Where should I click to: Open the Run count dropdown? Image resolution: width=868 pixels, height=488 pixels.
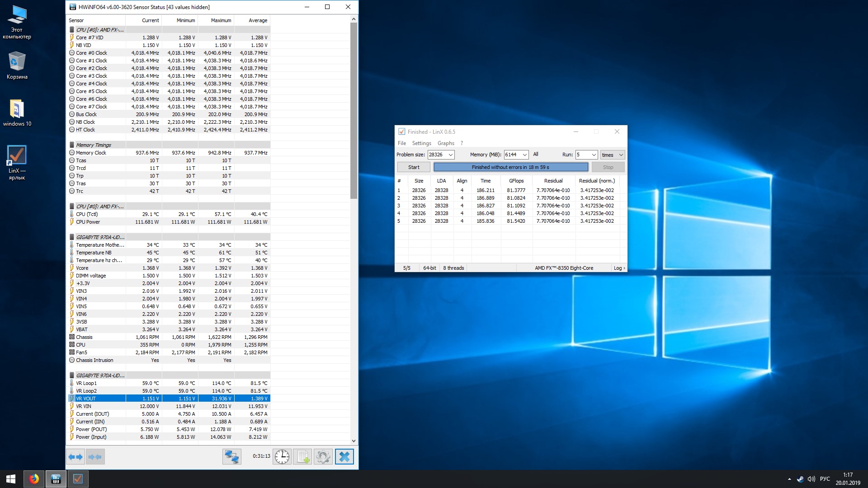pyautogui.click(x=594, y=155)
